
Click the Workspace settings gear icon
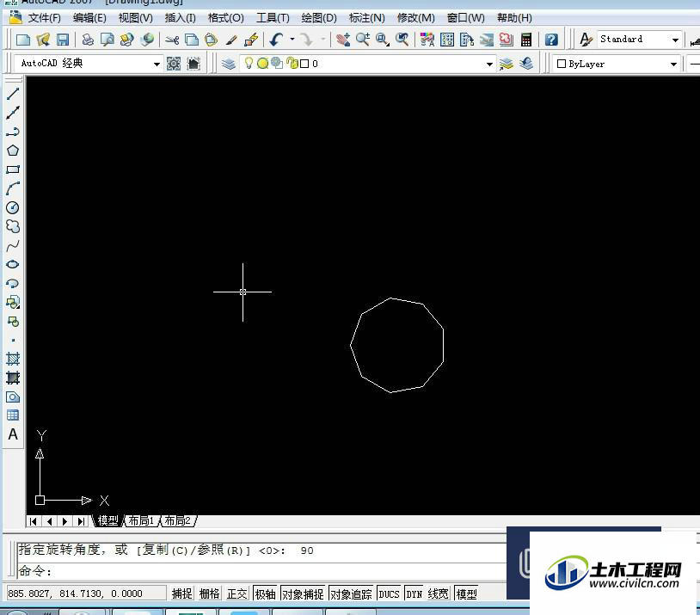(x=174, y=64)
